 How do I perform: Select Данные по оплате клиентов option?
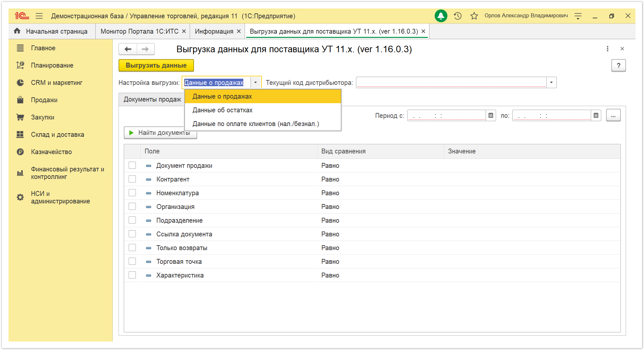263,124
